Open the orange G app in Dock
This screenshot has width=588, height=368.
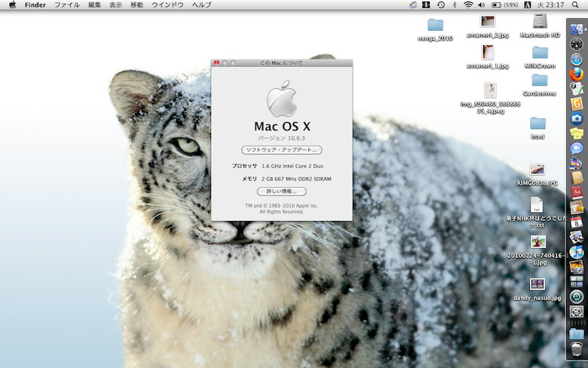(x=577, y=103)
